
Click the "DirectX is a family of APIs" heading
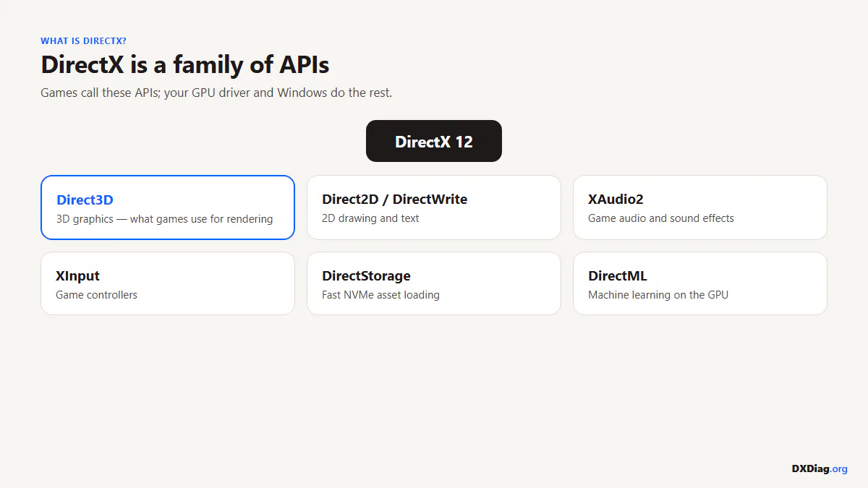coord(185,65)
